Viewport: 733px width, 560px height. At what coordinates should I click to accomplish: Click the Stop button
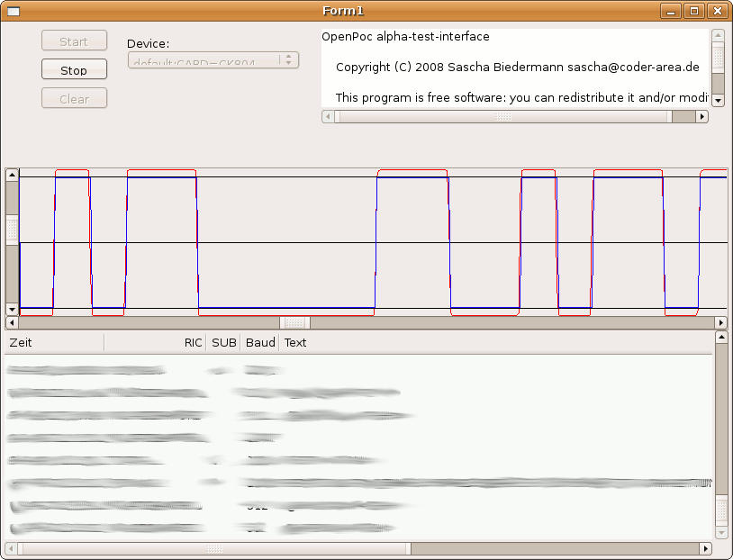pos(74,69)
